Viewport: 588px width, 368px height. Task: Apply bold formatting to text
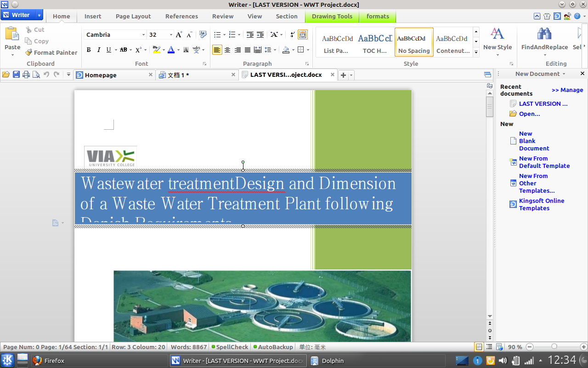(89, 50)
